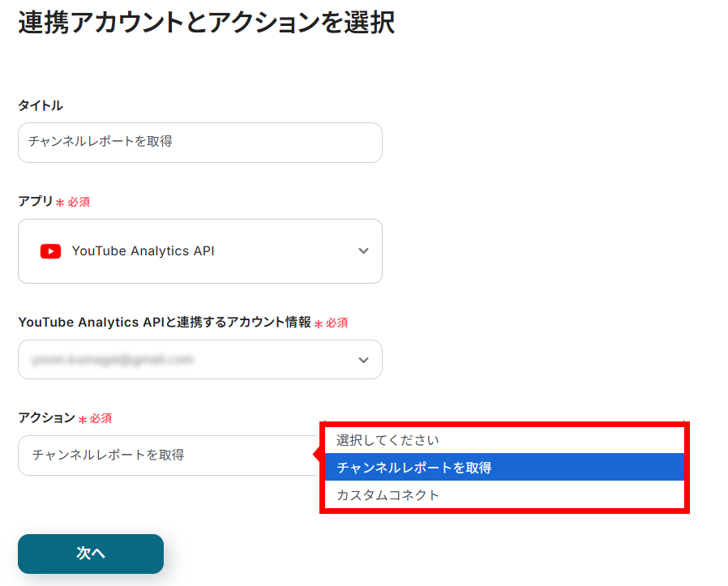This screenshot has width=728, height=586.
Task: Expand the アカウント情報 dropdown arrow
Action: [363, 359]
